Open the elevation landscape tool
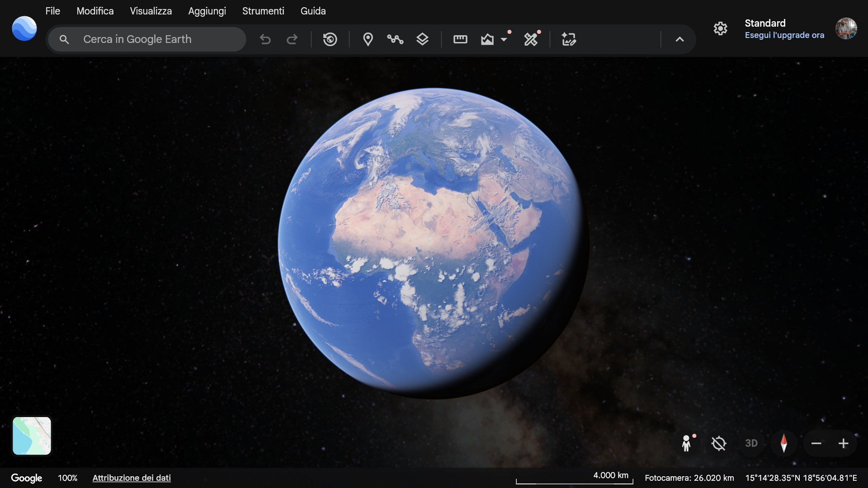The height and width of the screenshot is (488, 868). (x=487, y=39)
